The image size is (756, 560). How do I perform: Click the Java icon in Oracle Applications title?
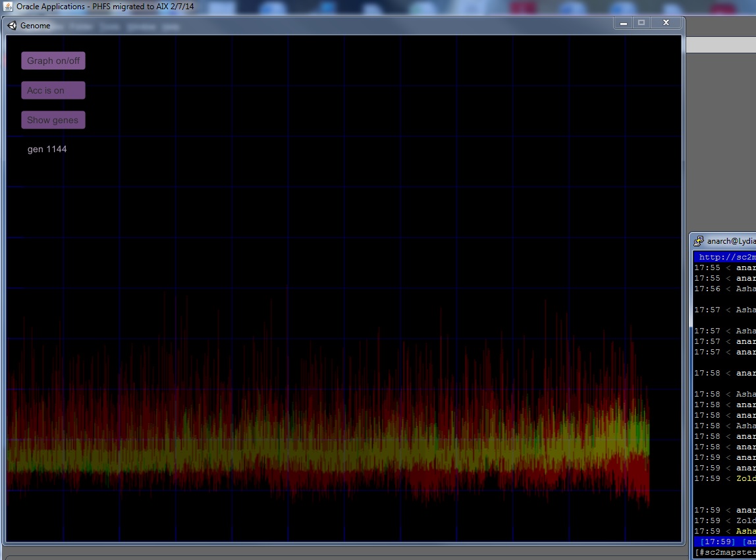click(x=8, y=7)
